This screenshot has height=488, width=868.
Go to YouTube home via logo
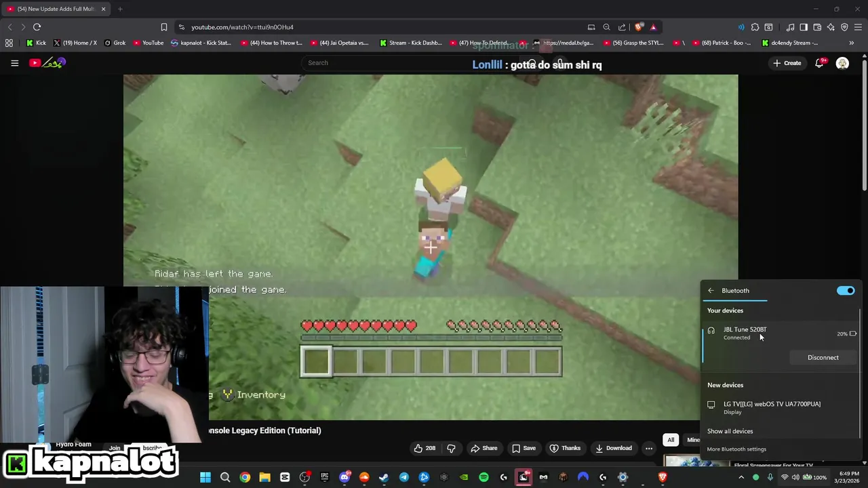[47, 63]
